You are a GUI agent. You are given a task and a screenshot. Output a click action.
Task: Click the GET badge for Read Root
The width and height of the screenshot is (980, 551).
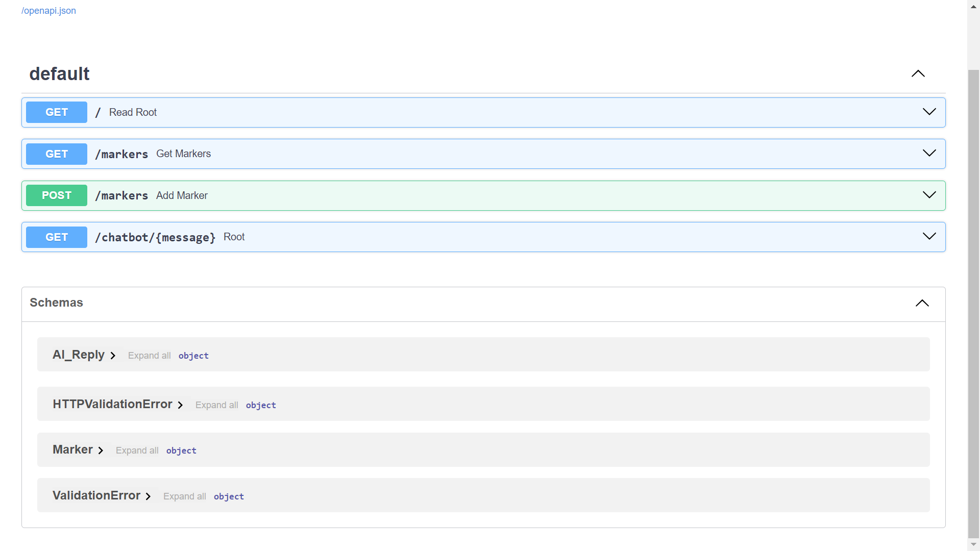tap(57, 112)
